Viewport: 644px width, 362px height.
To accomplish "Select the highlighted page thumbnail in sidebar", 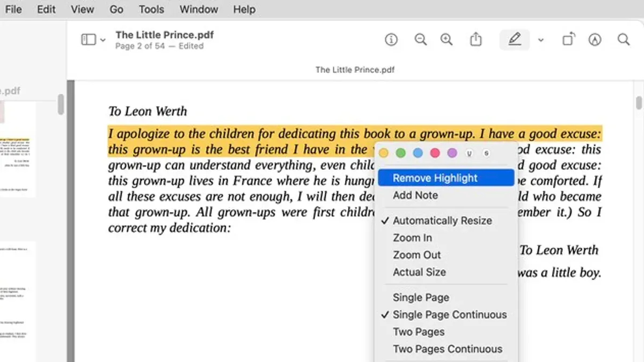I will [x=18, y=149].
